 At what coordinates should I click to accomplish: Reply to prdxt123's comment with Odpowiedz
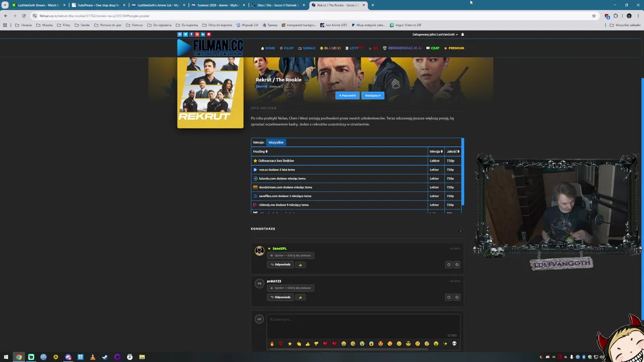(280, 297)
